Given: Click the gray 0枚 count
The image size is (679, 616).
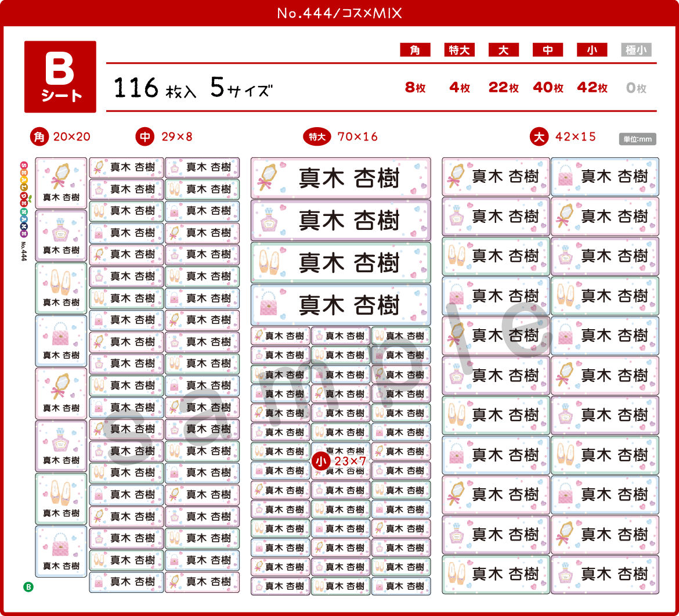Looking at the screenshot, I should pyautogui.click(x=637, y=88).
